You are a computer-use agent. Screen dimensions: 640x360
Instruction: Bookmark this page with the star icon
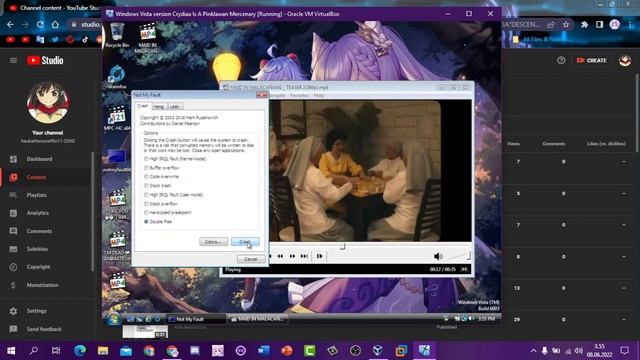tap(566, 25)
